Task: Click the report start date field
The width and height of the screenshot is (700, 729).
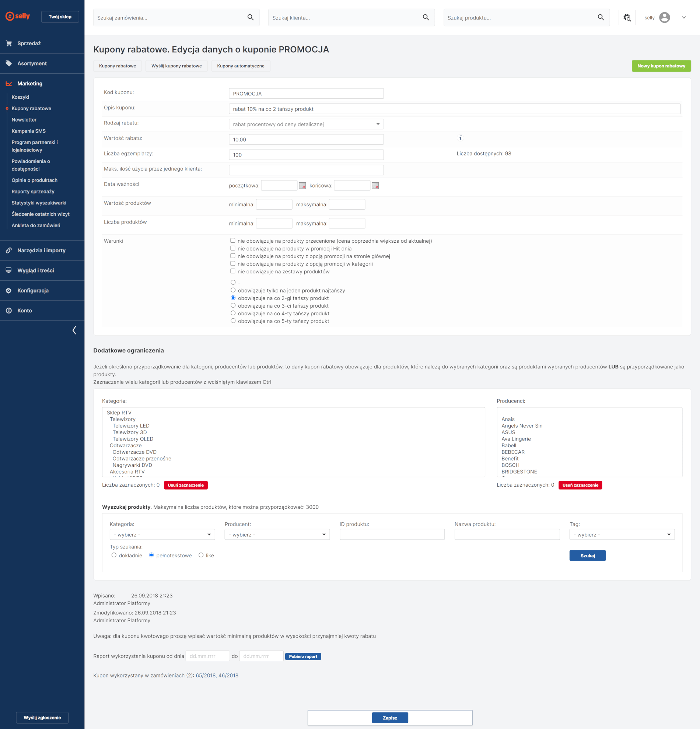Action: coord(207,656)
